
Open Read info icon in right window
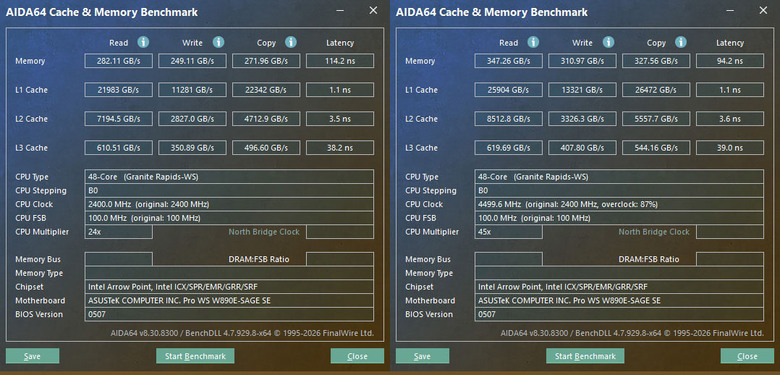tap(533, 42)
